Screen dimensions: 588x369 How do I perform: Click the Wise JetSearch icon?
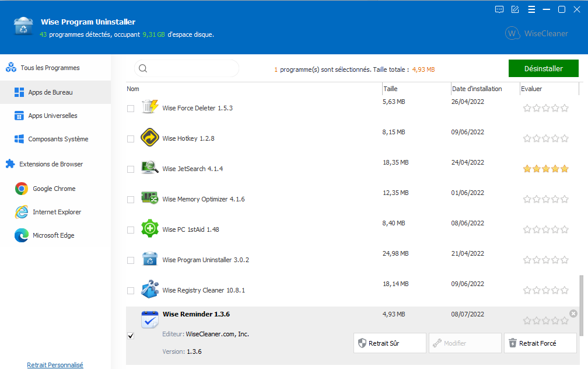point(149,168)
